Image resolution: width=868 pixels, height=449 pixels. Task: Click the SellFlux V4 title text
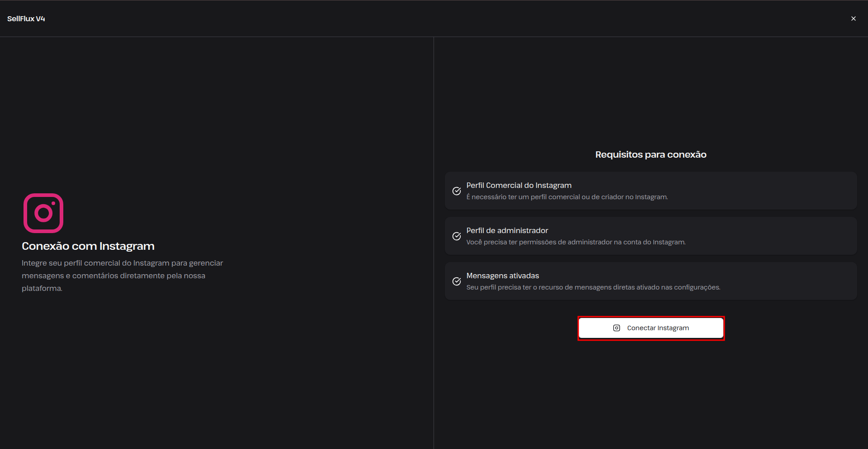point(26,19)
